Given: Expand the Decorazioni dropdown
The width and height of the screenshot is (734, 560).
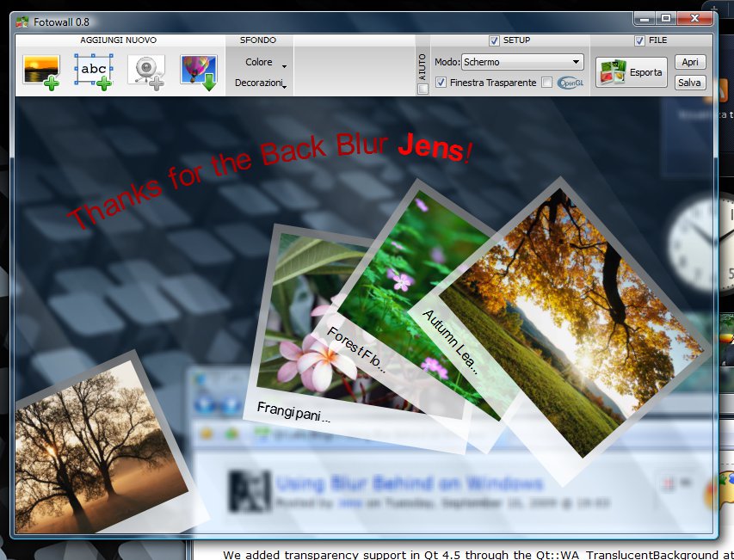Looking at the screenshot, I should 260,83.
